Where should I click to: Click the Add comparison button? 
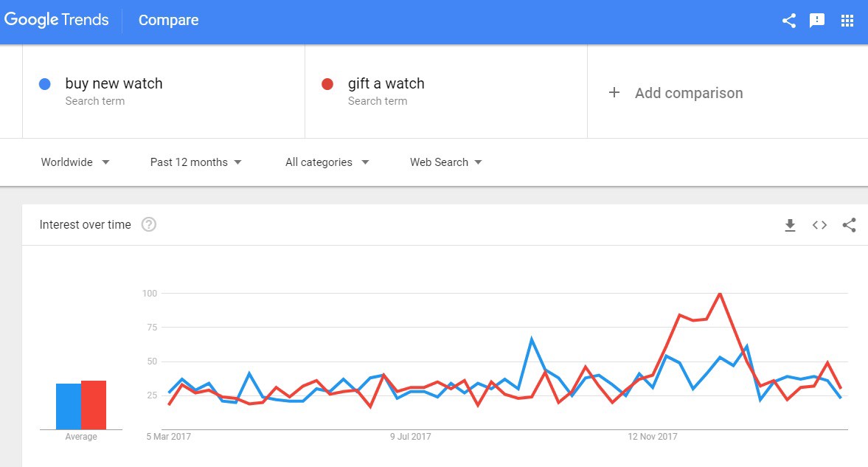pyautogui.click(x=688, y=93)
